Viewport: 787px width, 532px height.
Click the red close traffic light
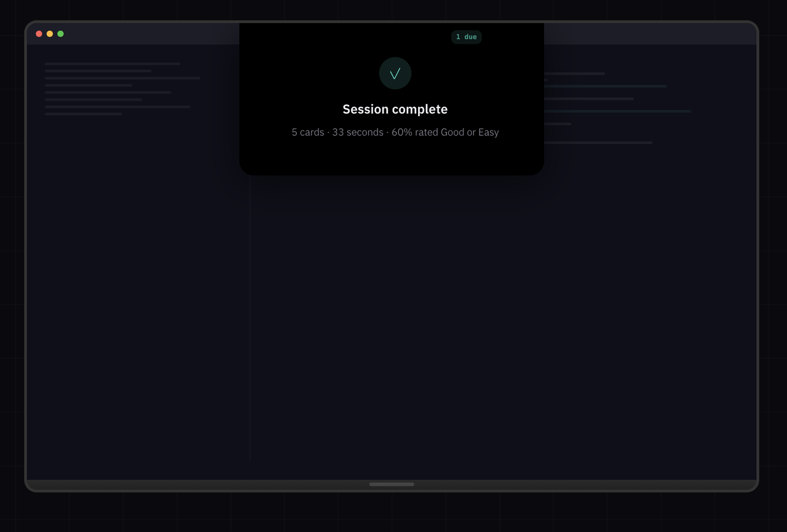[39, 34]
